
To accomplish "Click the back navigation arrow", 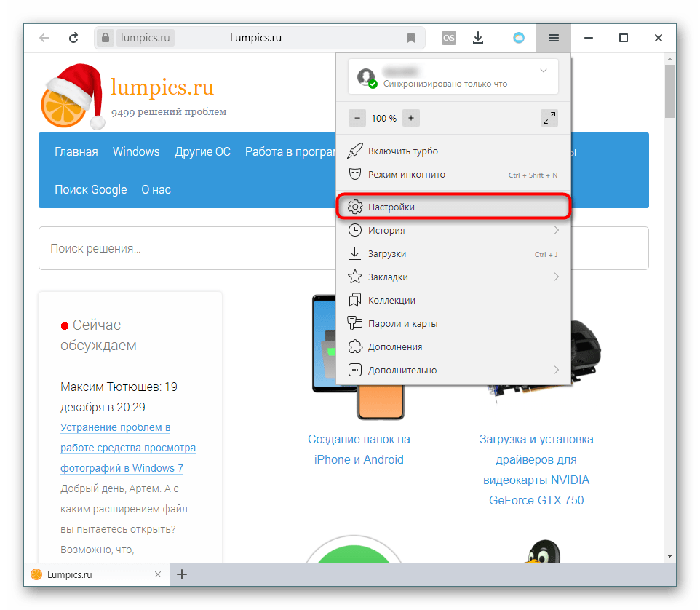I will [x=44, y=38].
